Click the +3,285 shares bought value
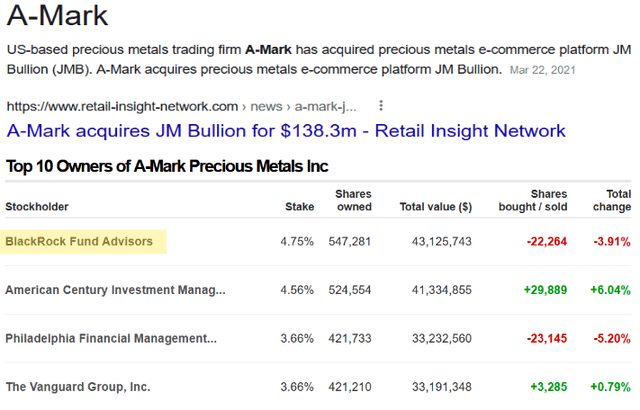Viewport: 640px width, 410px height. pyautogui.click(x=549, y=387)
